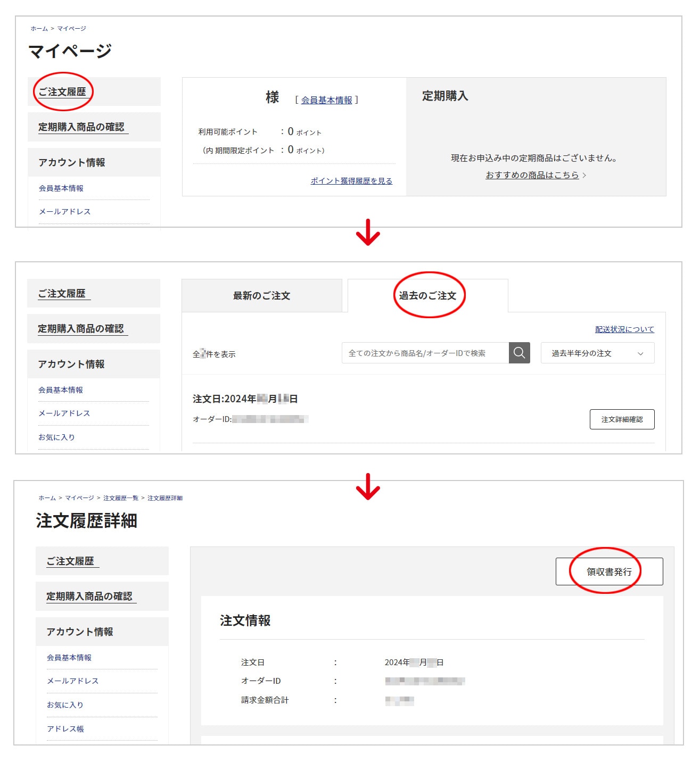
Task: Open 定期購入商品の確認 in top sidebar
Action: point(81,127)
